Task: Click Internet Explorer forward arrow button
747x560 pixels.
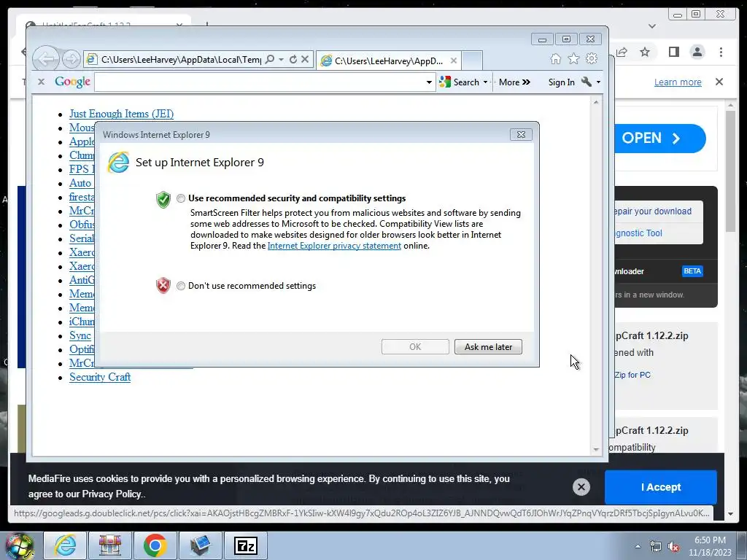Action: tap(71, 59)
